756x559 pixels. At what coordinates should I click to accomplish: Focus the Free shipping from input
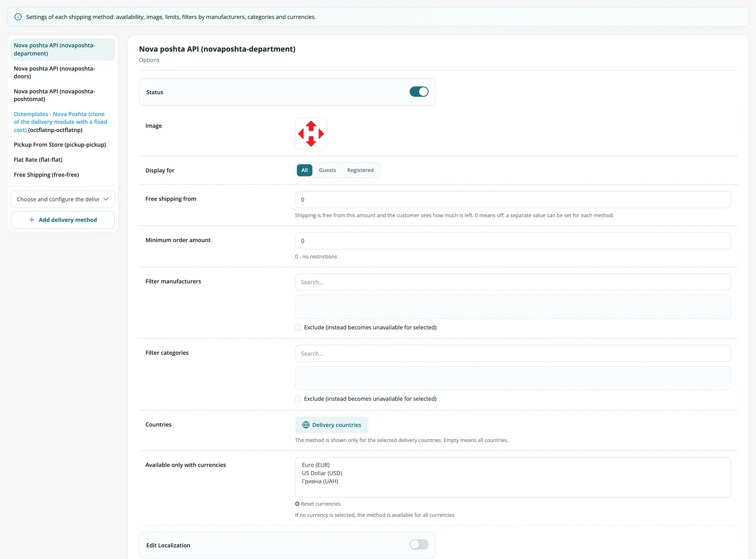(x=513, y=200)
